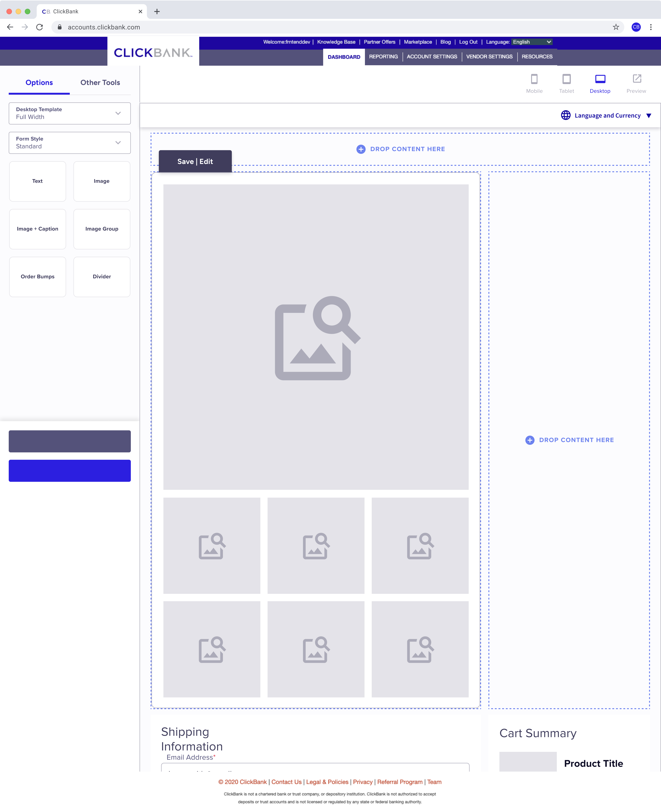Click plus icon in top drop zone
The width and height of the screenshot is (661, 812).
(361, 149)
